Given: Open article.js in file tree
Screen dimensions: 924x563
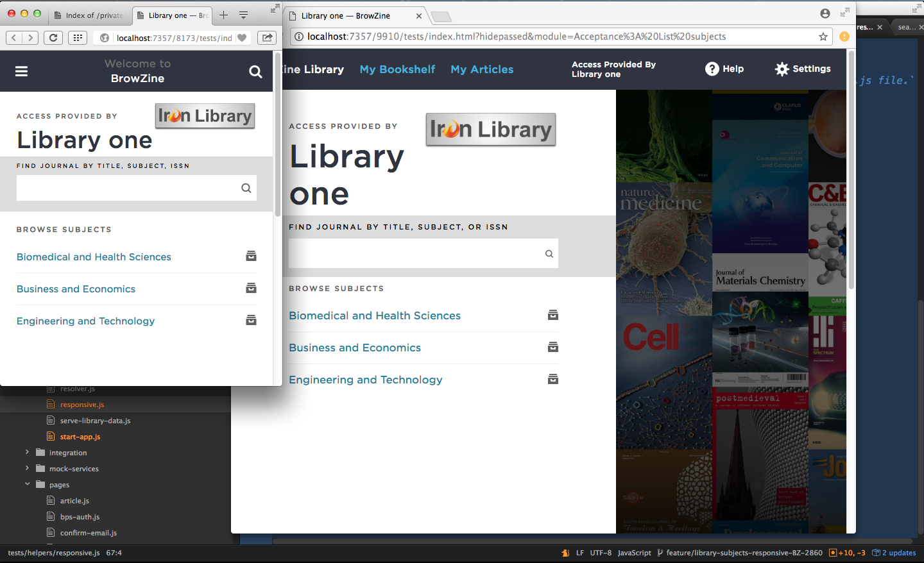Looking at the screenshot, I should click(74, 501).
